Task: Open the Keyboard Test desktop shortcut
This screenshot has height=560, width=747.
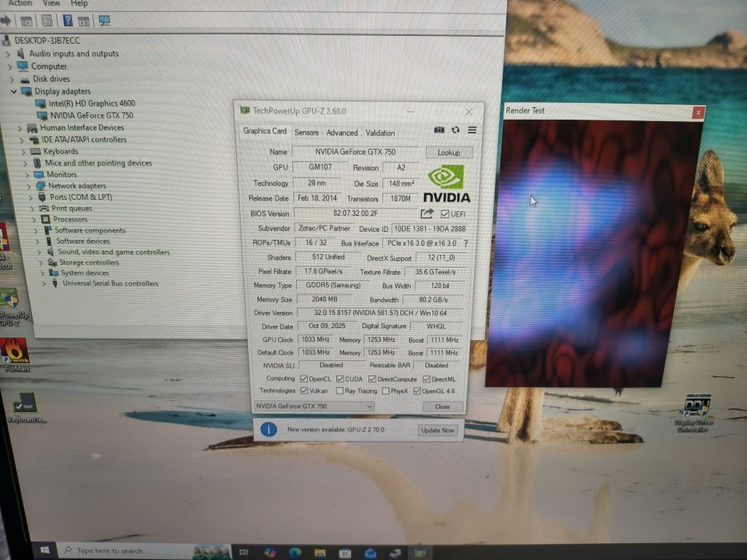Action: tap(26, 408)
